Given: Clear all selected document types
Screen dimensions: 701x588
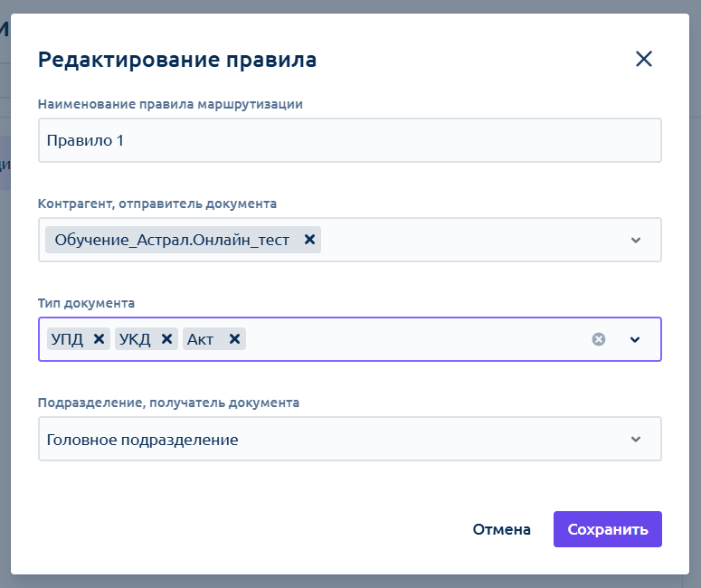Looking at the screenshot, I should 599,339.
